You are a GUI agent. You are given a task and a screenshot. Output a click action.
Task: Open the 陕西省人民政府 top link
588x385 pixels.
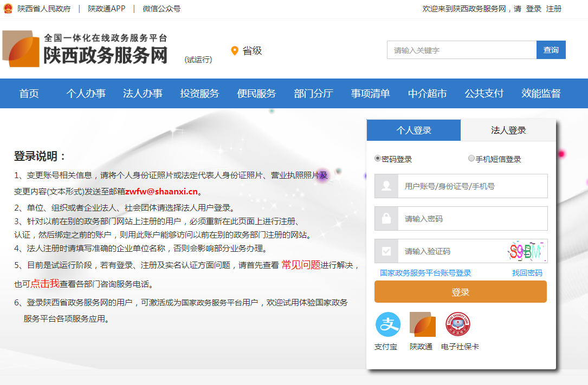(44, 9)
